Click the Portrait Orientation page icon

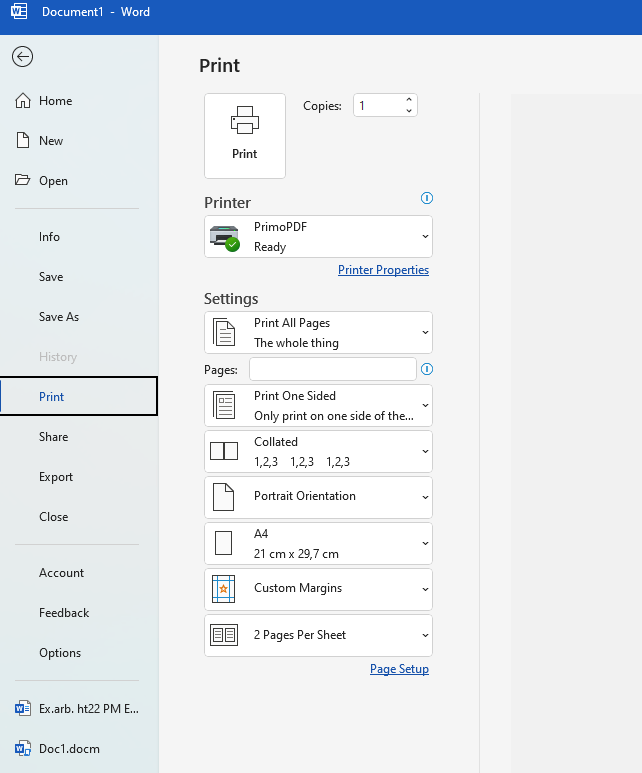tap(223, 497)
